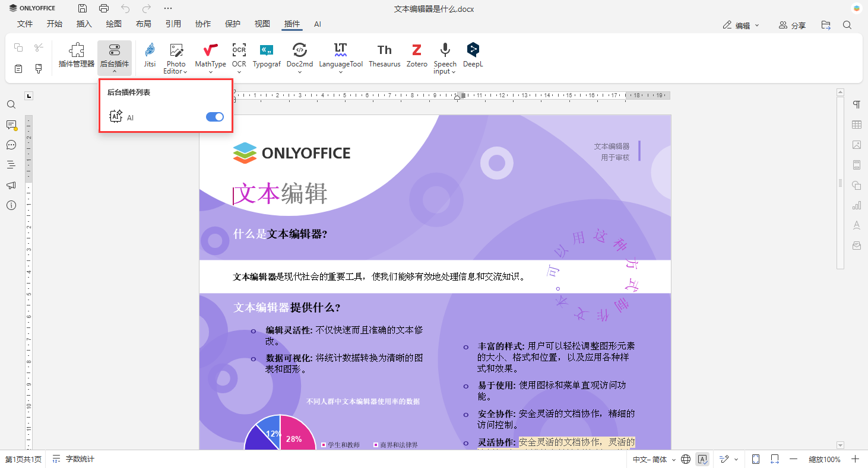This screenshot has width=868, height=468.
Task: Click the save icon in title bar
Action: tap(83, 8)
